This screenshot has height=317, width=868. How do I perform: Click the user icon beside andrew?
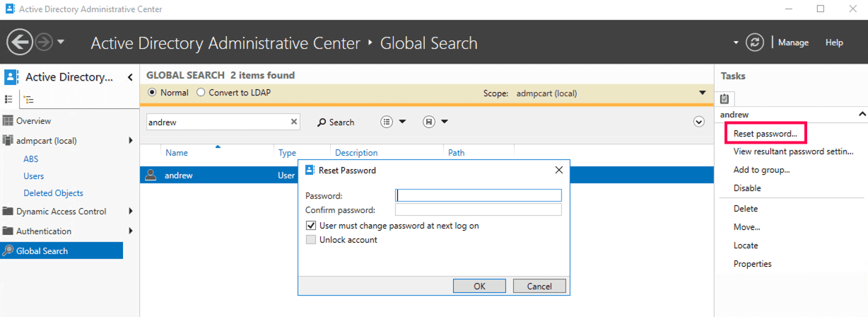(x=151, y=175)
